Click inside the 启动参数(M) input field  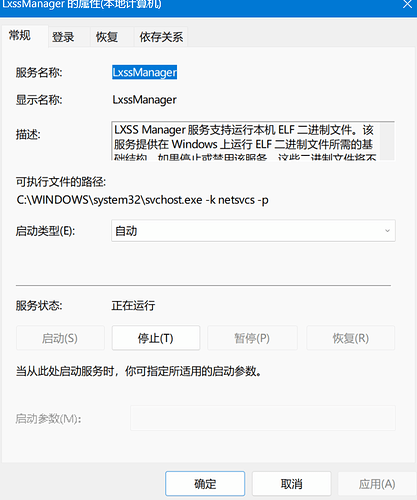click(x=263, y=418)
